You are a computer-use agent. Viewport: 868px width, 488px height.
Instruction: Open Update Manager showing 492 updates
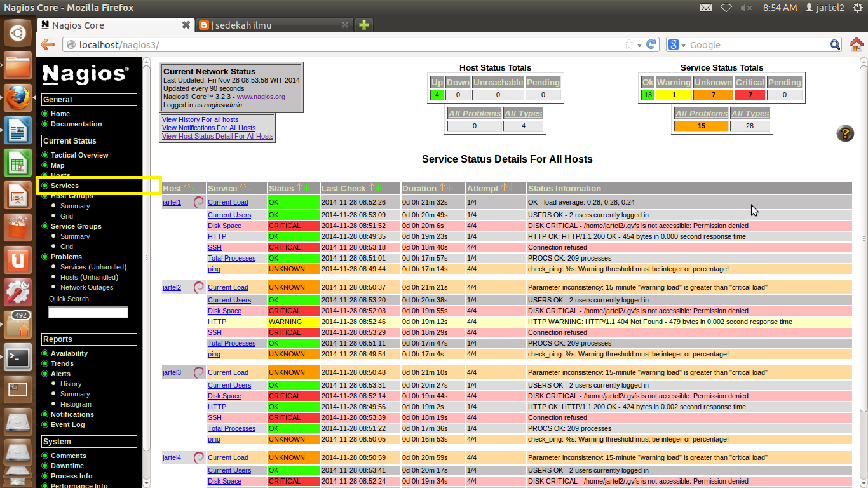click(18, 325)
